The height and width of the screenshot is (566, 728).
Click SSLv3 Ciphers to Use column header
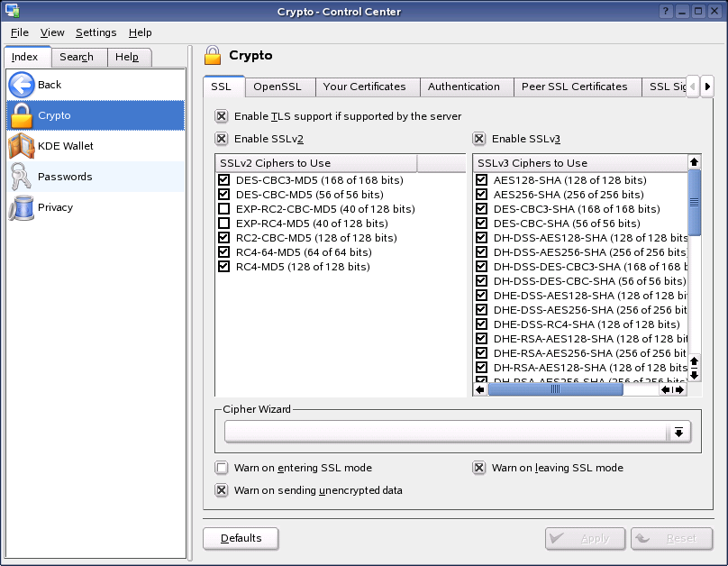click(x=580, y=163)
